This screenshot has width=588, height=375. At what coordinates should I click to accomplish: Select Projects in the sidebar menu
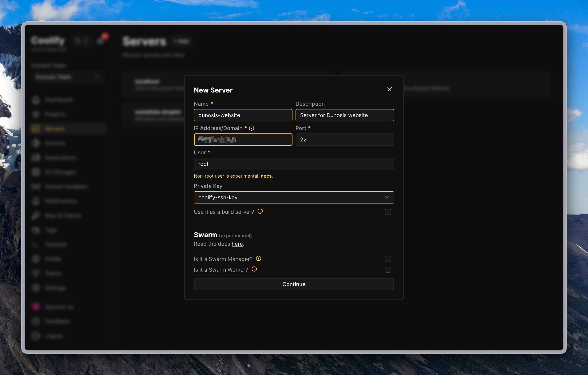click(36, 114)
